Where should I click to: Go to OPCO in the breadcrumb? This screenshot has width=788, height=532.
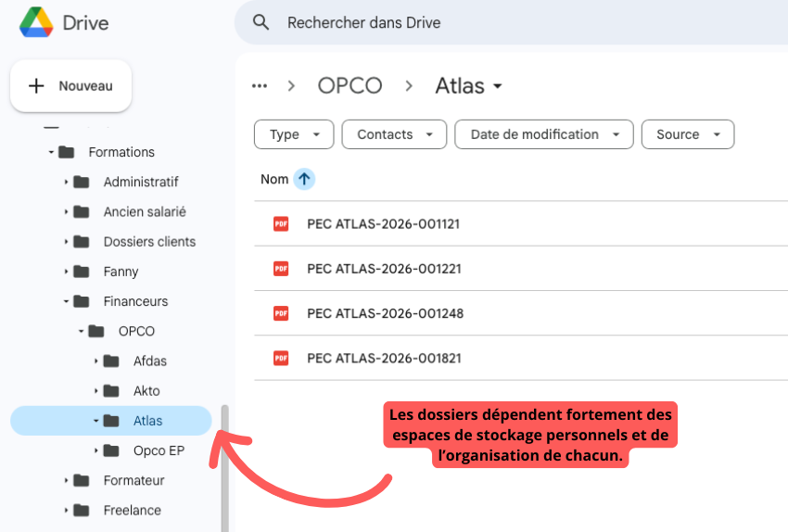350,86
